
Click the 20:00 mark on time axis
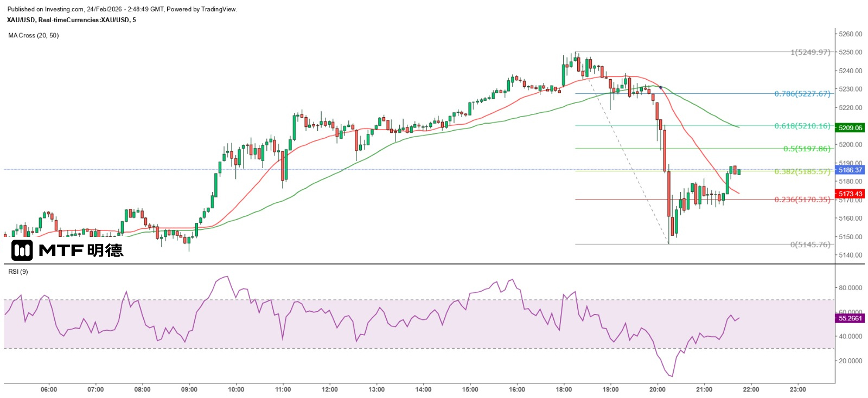(658, 389)
